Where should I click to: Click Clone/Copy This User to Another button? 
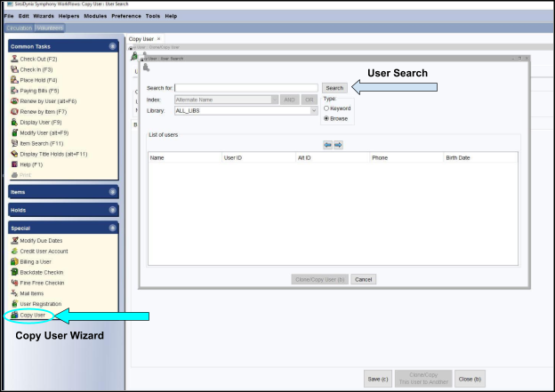pyautogui.click(x=423, y=379)
